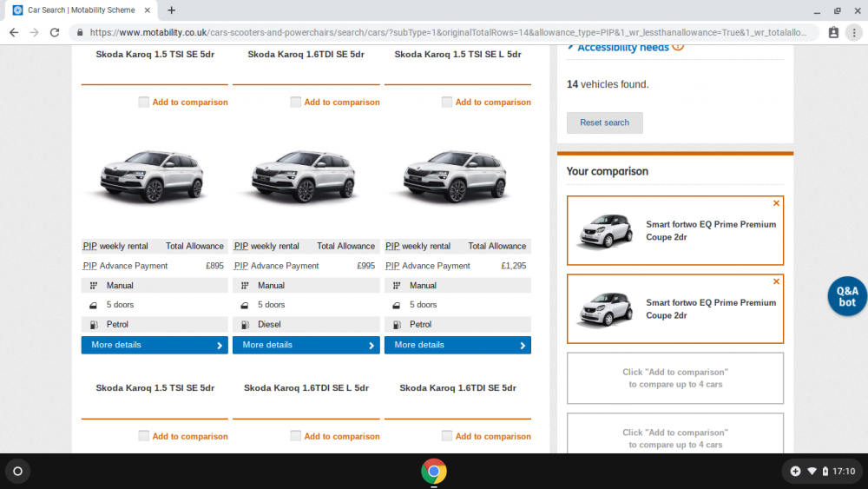The width and height of the screenshot is (868, 489).
Task: Click the battery status icon
Action: 825,472
